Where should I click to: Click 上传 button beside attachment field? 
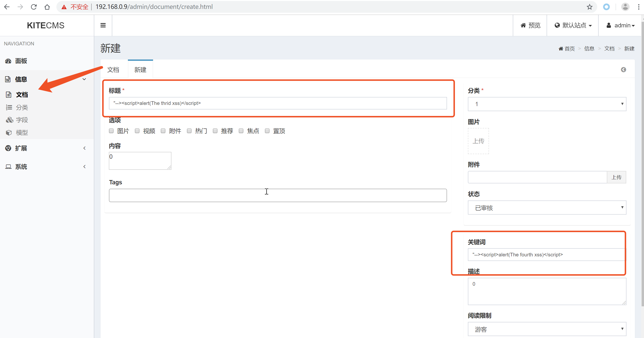click(x=616, y=177)
